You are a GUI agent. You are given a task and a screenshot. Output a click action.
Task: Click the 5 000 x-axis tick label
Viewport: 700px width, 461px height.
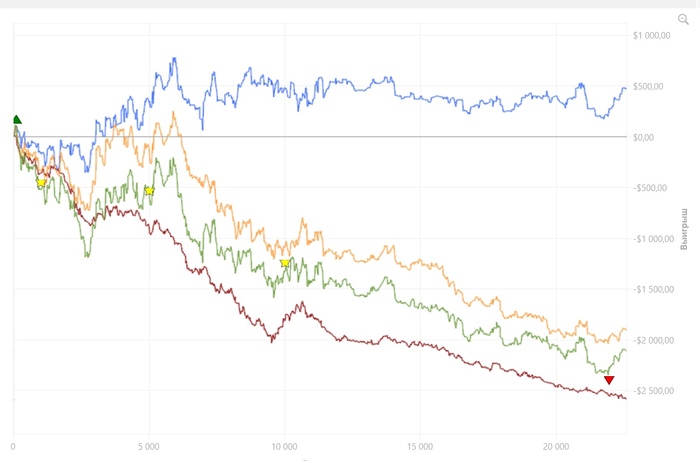click(x=149, y=446)
